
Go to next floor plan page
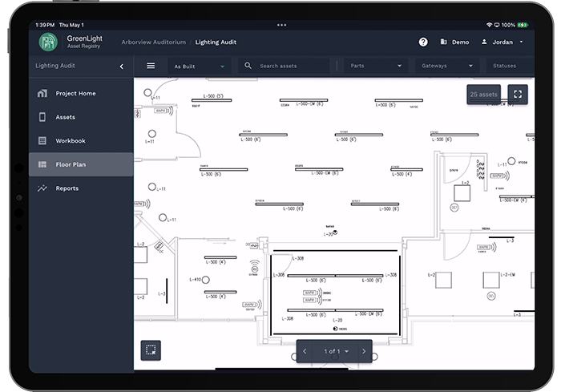click(364, 351)
